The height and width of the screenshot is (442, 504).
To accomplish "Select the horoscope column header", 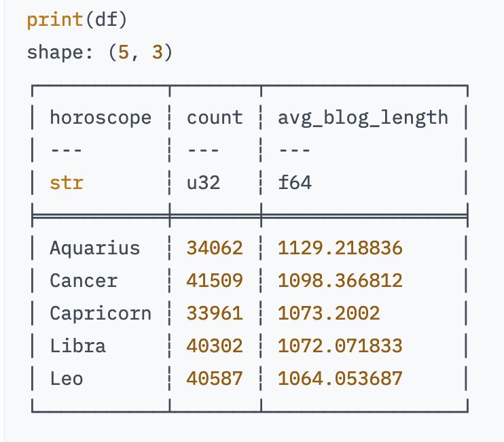I will click(100, 118).
